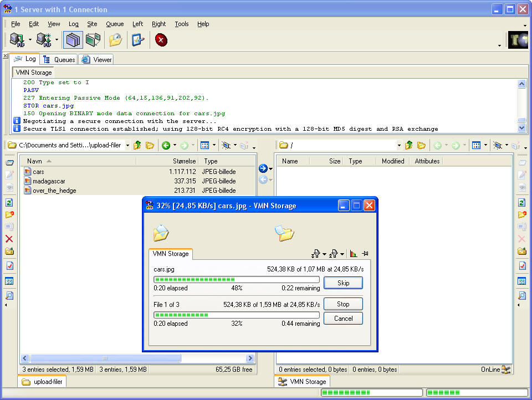Click the FTP connect icon in toolbar
This screenshot has width=532, height=400.
[17, 40]
